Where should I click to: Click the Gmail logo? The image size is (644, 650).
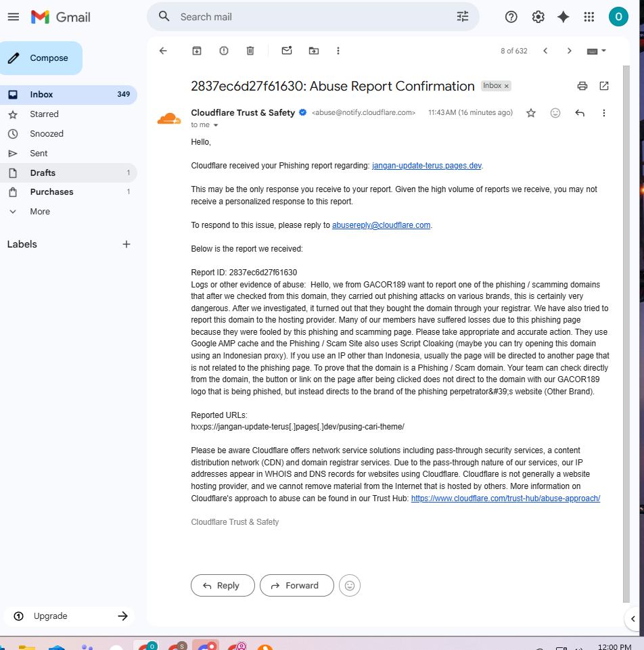pos(60,17)
